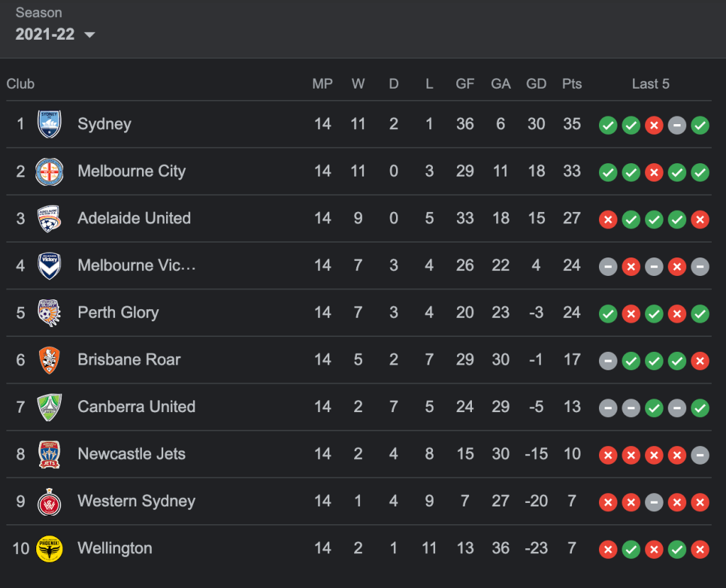Click Sydney's most recent win indicator
Image resolution: width=726 pixels, height=588 pixels.
tap(700, 126)
